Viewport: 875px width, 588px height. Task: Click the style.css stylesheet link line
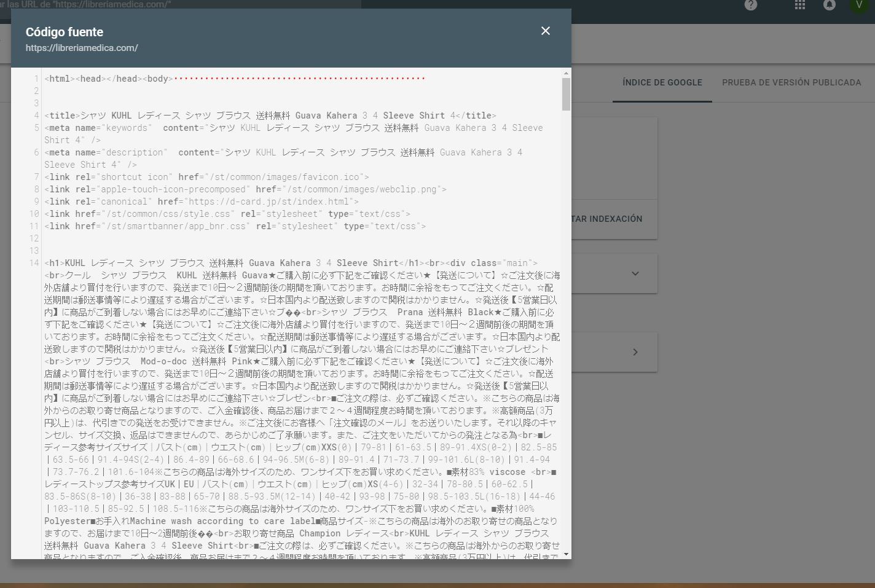point(227,214)
